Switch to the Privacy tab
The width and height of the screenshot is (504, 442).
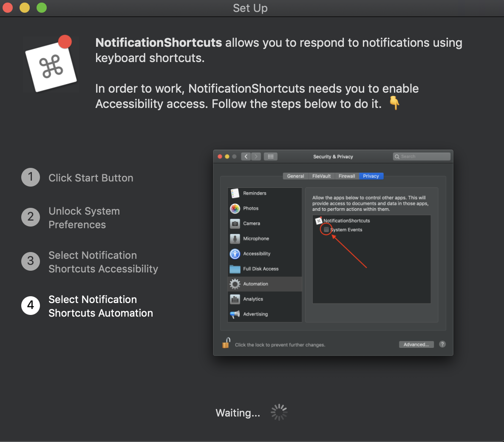click(371, 176)
